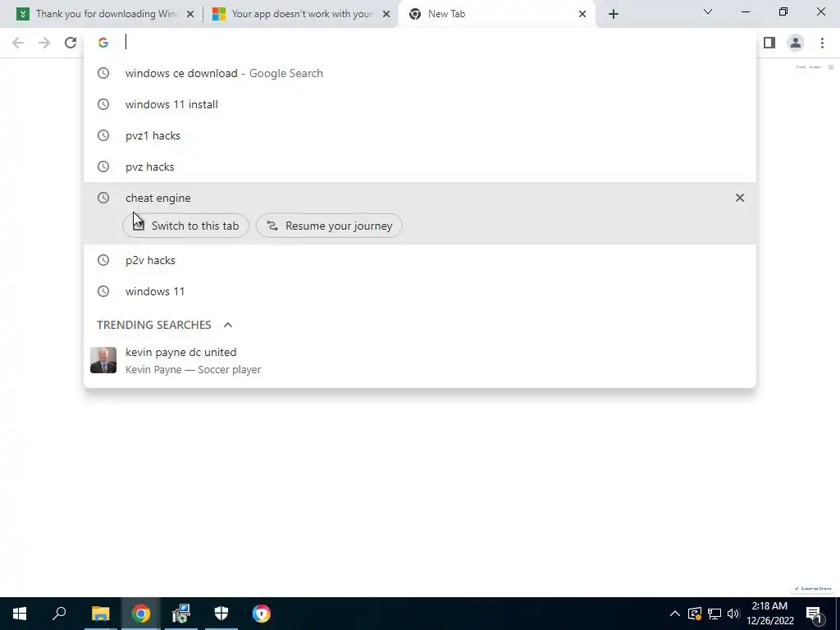Select 'windows ce download' suggestion
840x630 pixels.
(x=420, y=73)
